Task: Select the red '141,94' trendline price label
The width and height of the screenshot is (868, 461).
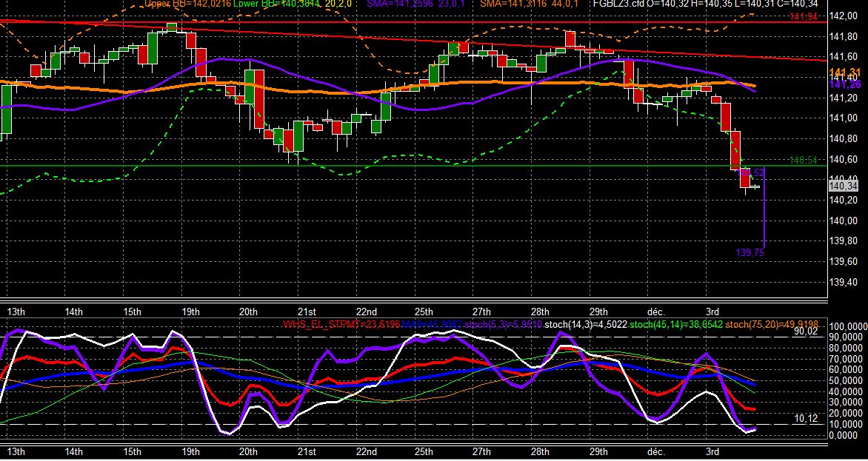Action: [804, 17]
